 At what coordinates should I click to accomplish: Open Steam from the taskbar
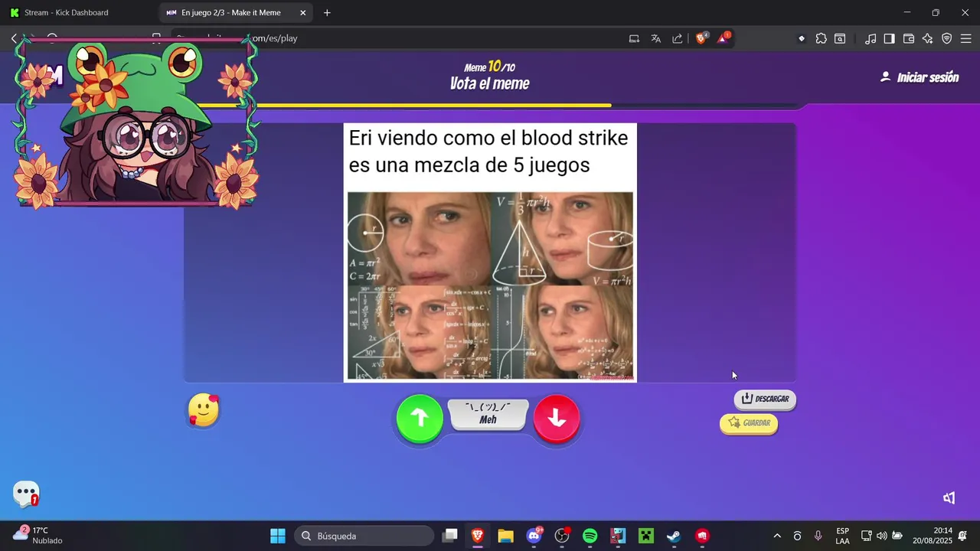pyautogui.click(x=674, y=536)
